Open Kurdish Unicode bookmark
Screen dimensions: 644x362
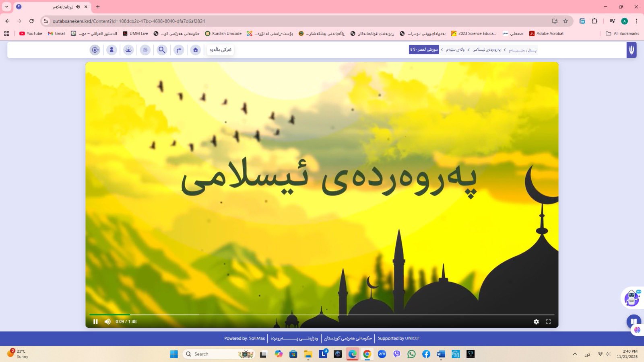(223, 33)
